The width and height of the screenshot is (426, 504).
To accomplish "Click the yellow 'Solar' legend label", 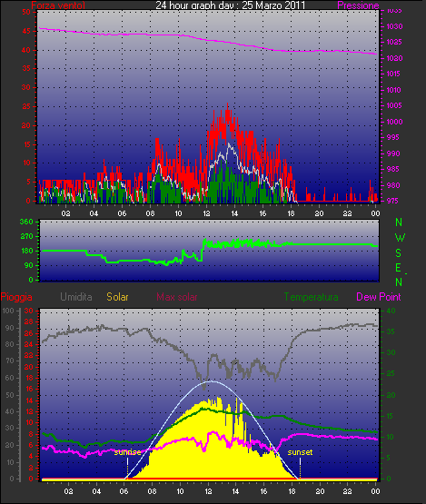I will [117, 297].
